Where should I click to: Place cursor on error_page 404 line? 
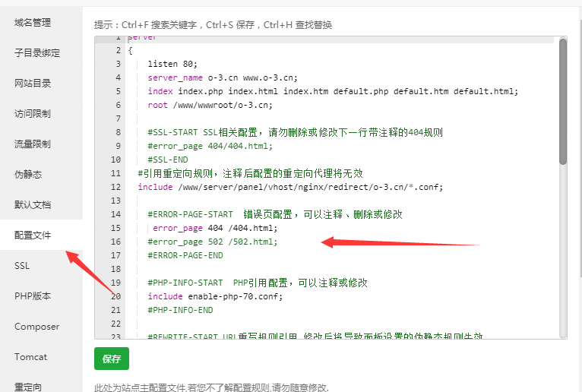215,228
